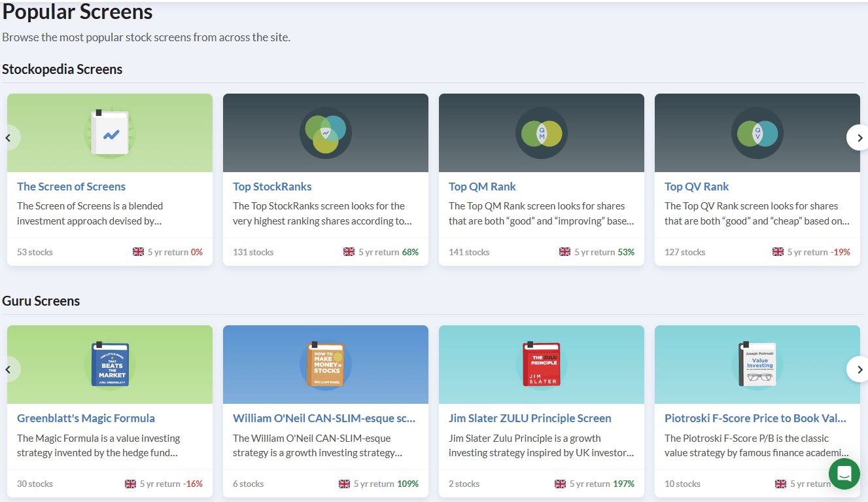
Task: Click the venn diagram icon on Top StockRanks
Action: coord(325,133)
